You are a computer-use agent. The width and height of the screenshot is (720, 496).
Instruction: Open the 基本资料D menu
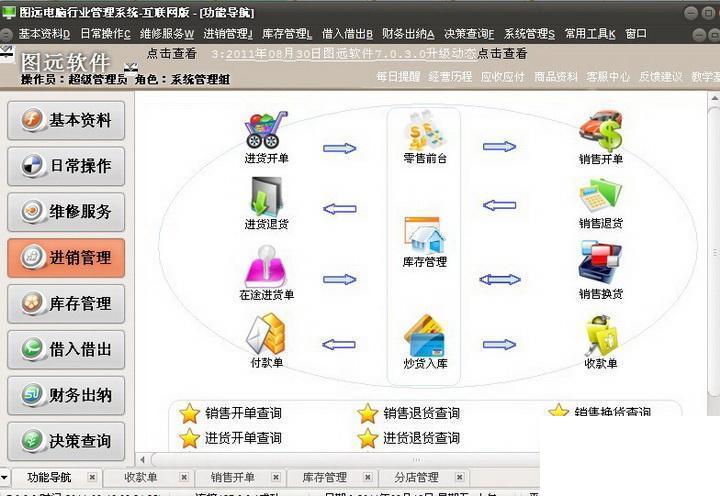(x=45, y=34)
